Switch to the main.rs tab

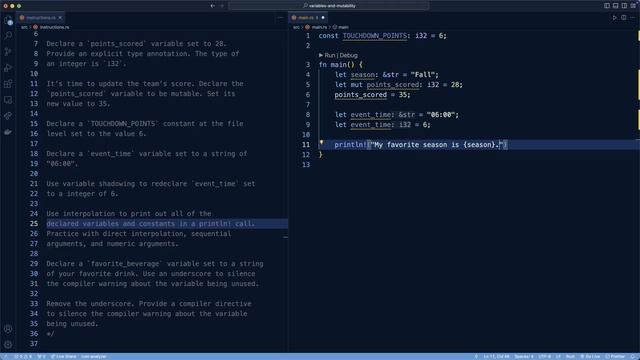tap(308, 18)
